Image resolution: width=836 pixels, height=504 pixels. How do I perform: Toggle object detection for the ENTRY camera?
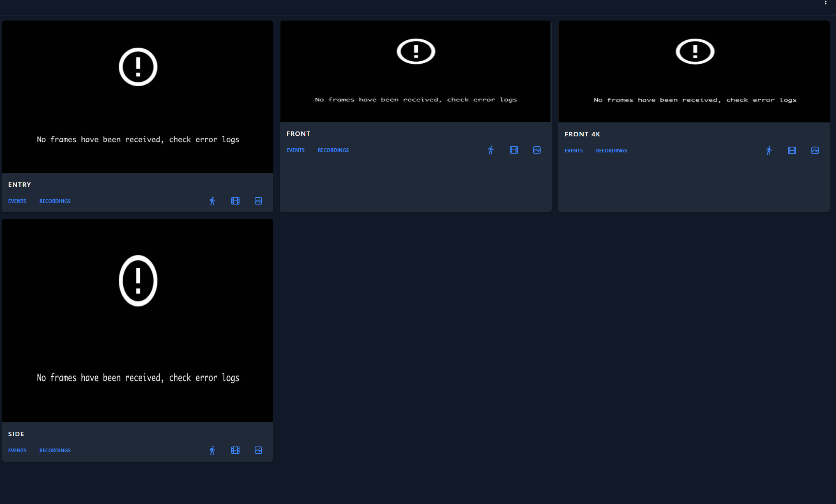212,201
